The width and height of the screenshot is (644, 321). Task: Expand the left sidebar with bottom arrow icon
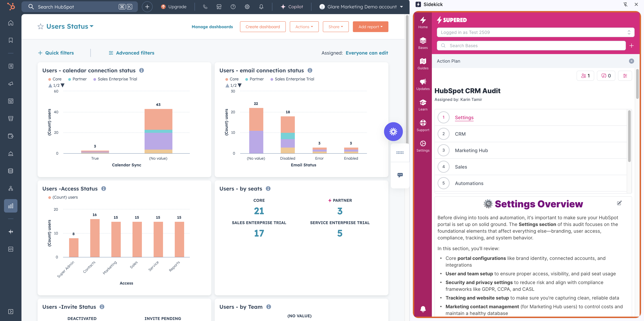[x=11, y=311]
